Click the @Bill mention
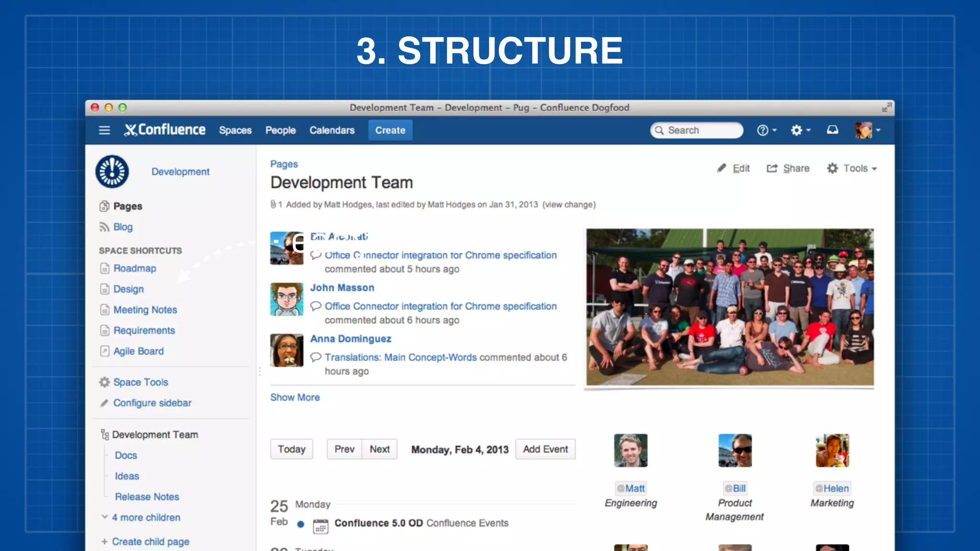 point(735,488)
